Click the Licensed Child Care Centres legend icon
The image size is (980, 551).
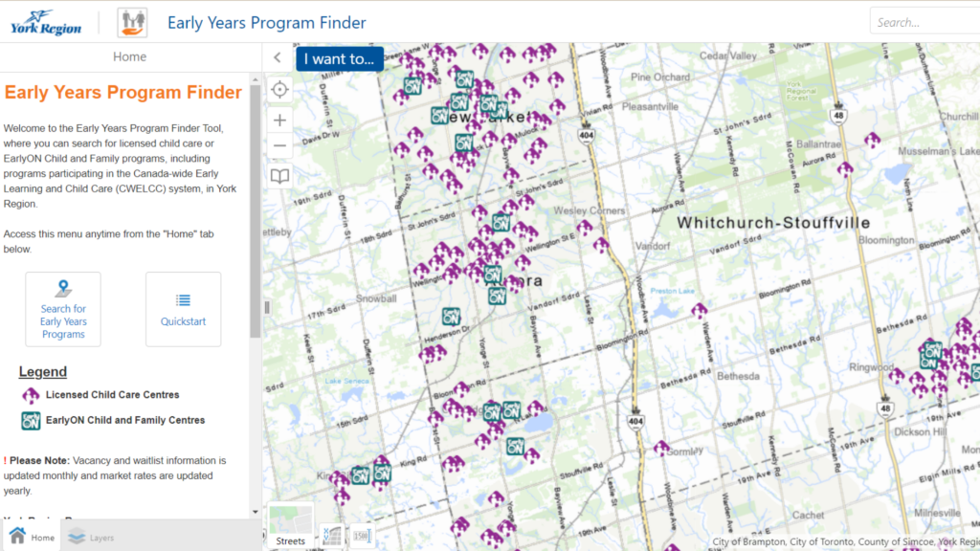pos(30,394)
